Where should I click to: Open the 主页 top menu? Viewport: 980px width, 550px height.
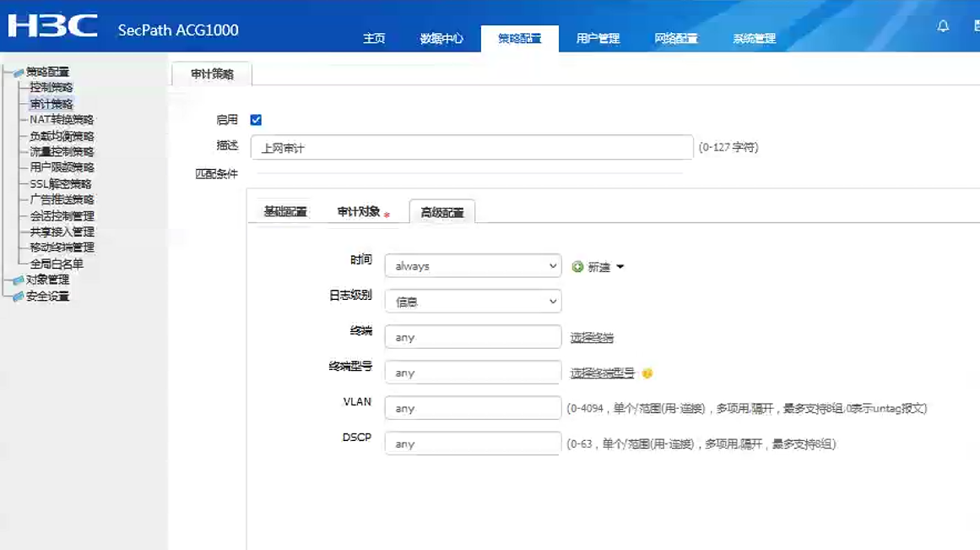click(374, 38)
